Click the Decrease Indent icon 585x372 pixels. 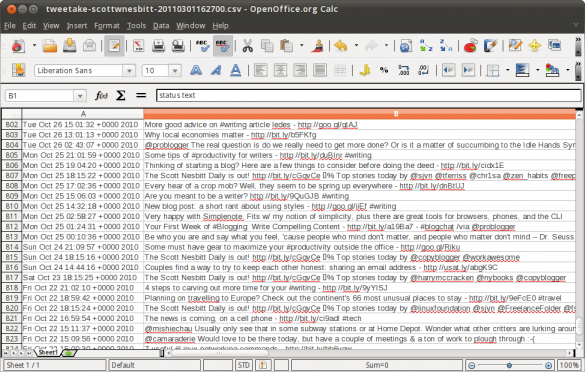tap(448, 71)
